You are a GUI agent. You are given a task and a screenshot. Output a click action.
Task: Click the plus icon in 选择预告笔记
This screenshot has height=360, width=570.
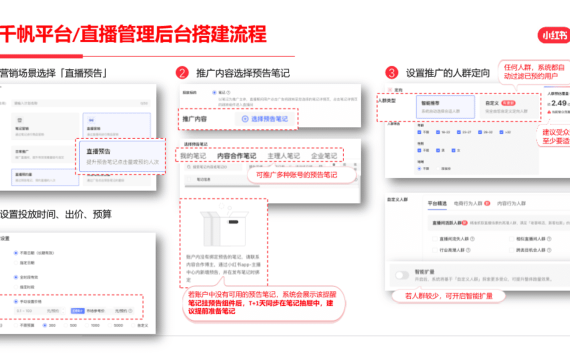[245, 119]
